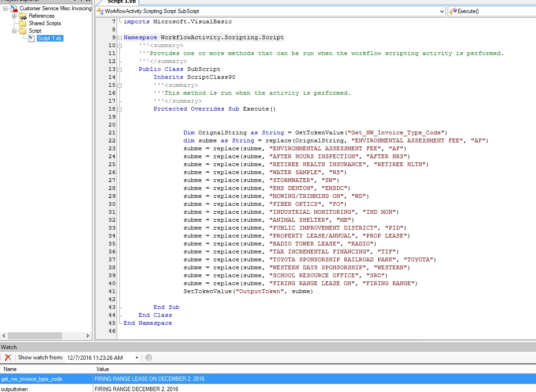Delete watch using the red X icon
Viewport: 536px width, 392px height.
point(8,357)
